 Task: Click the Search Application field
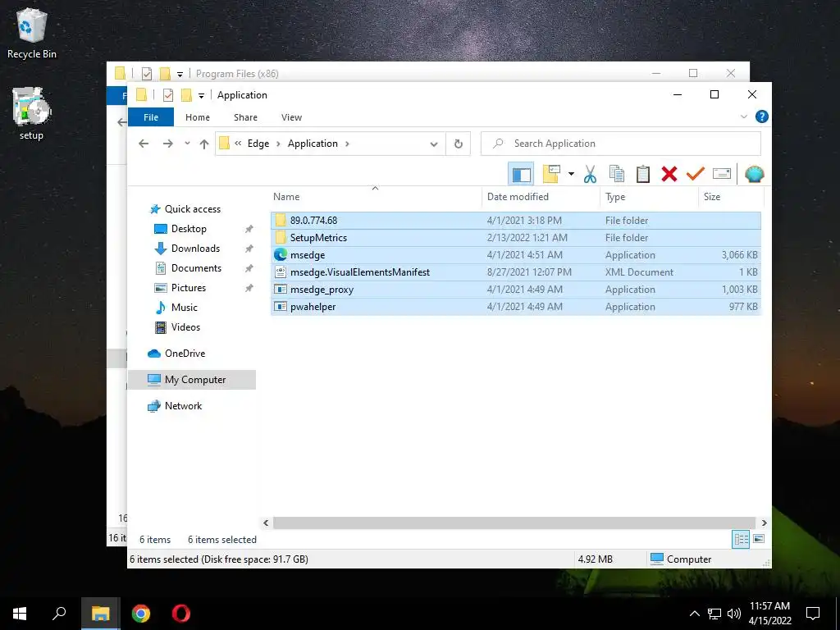pyautogui.click(x=621, y=144)
